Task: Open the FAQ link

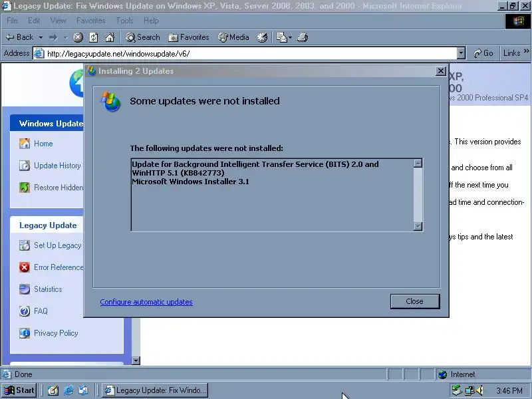Action: pos(41,311)
